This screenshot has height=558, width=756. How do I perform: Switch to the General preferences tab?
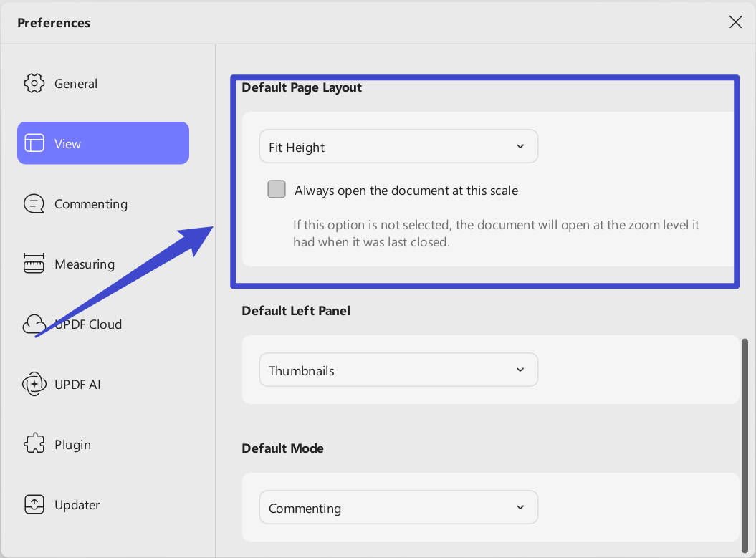76,84
